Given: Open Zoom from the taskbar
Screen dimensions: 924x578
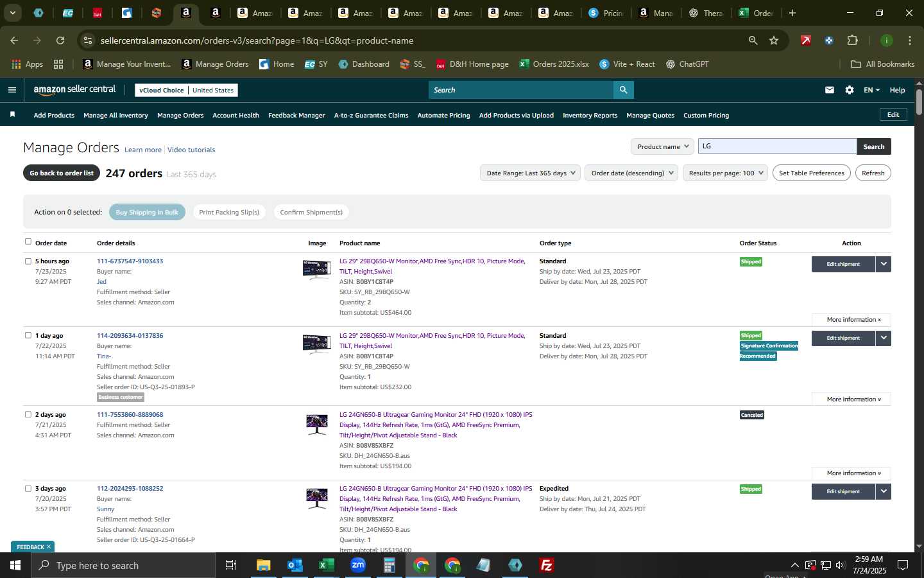Looking at the screenshot, I should 357,565.
